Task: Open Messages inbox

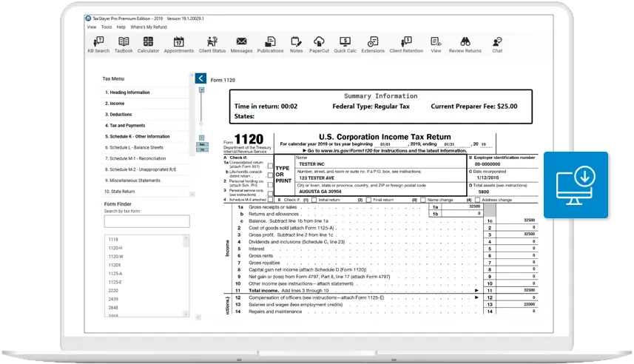Action: tap(241, 44)
